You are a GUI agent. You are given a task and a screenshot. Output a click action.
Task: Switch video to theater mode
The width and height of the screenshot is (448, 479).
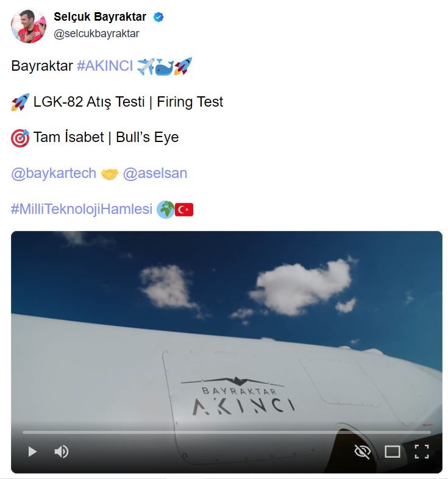(x=392, y=452)
